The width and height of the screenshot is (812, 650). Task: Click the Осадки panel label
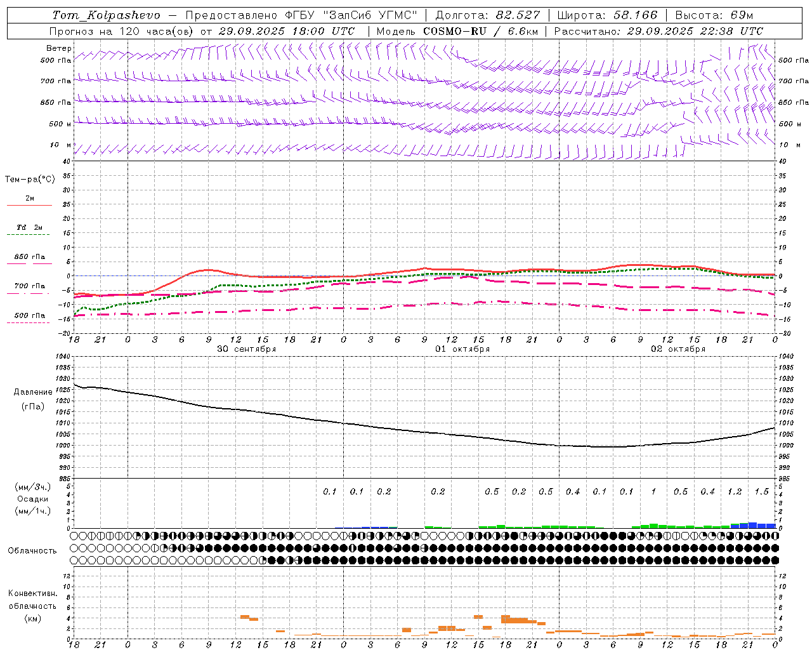pos(33,499)
